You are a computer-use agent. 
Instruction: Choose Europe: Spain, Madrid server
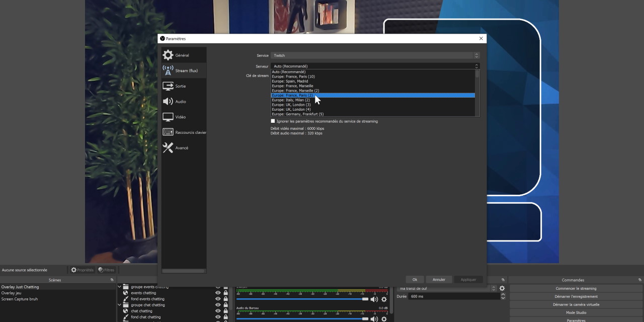pos(290,82)
